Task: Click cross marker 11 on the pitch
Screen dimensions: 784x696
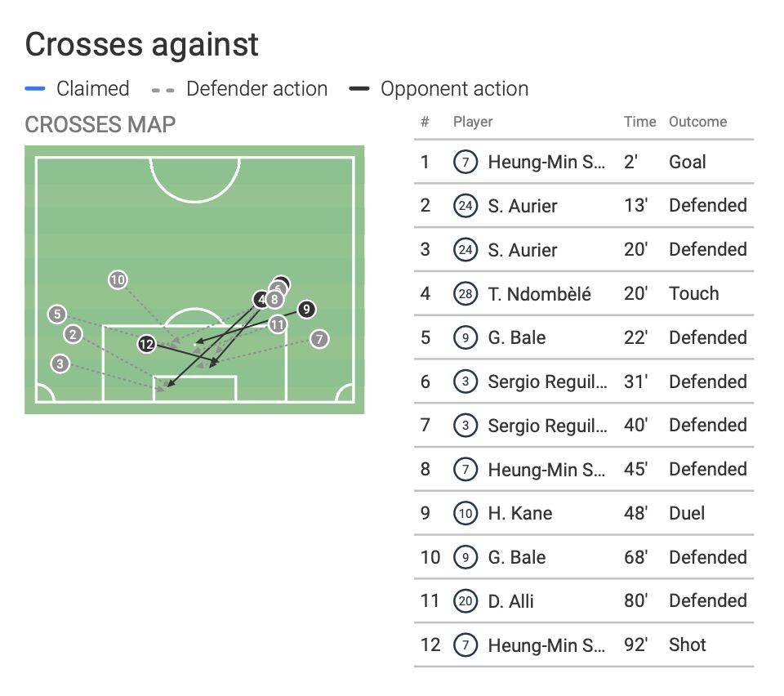Action: 278,324
